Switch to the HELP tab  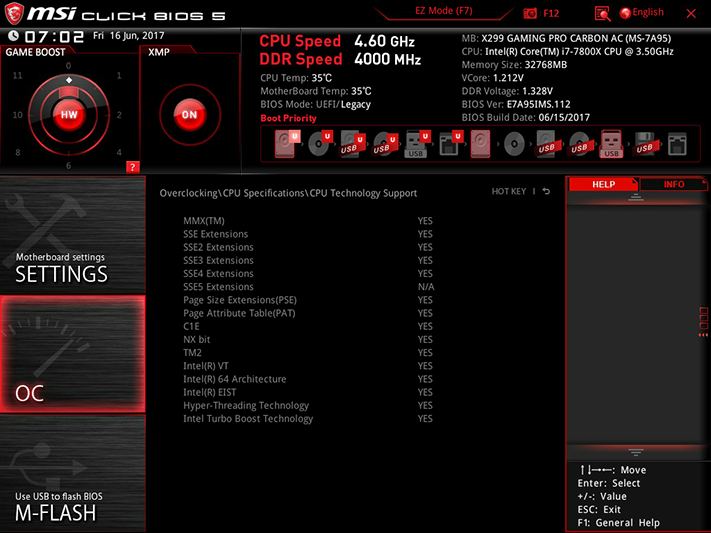click(603, 184)
